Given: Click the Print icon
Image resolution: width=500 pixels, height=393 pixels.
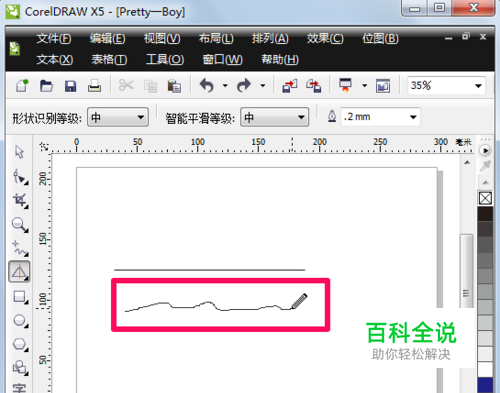Looking at the screenshot, I should pos(94,86).
